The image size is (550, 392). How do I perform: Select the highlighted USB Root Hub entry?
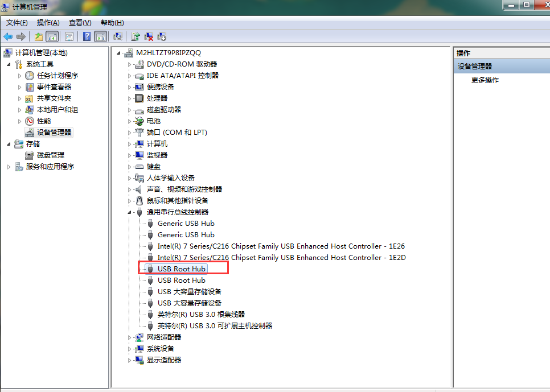pyautogui.click(x=182, y=269)
